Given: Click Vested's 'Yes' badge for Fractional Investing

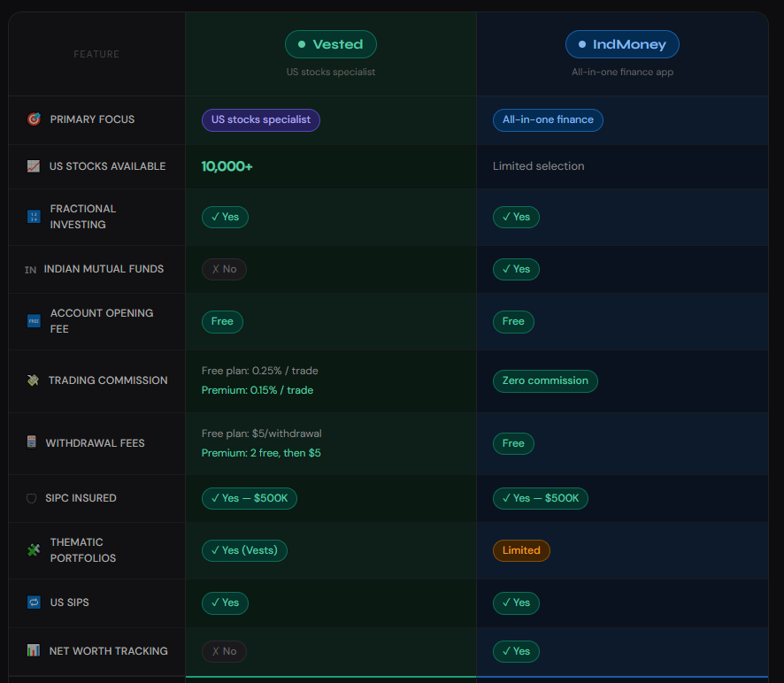Looking at the screenshot, I should click(225, 217).
